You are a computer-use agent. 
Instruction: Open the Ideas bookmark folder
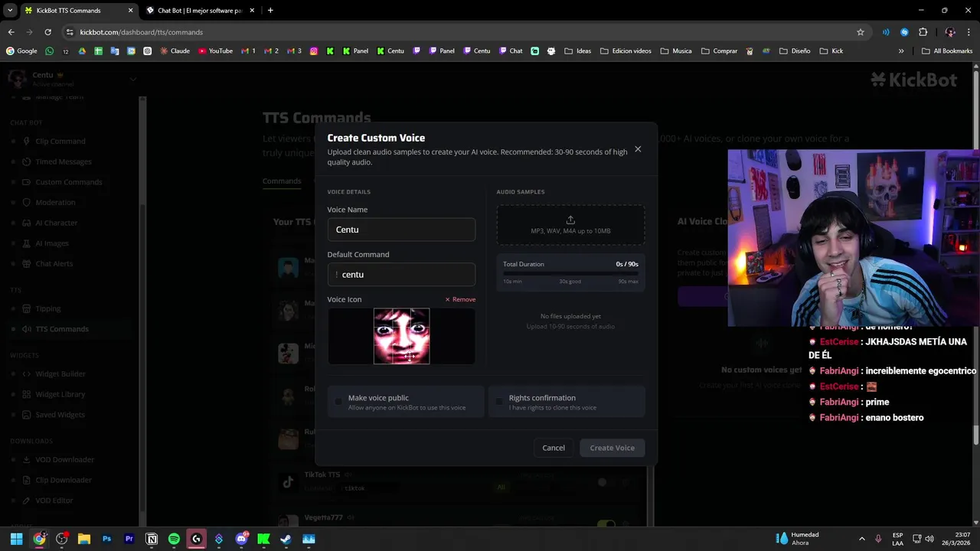pyautogui.click(x=578, y=51)
